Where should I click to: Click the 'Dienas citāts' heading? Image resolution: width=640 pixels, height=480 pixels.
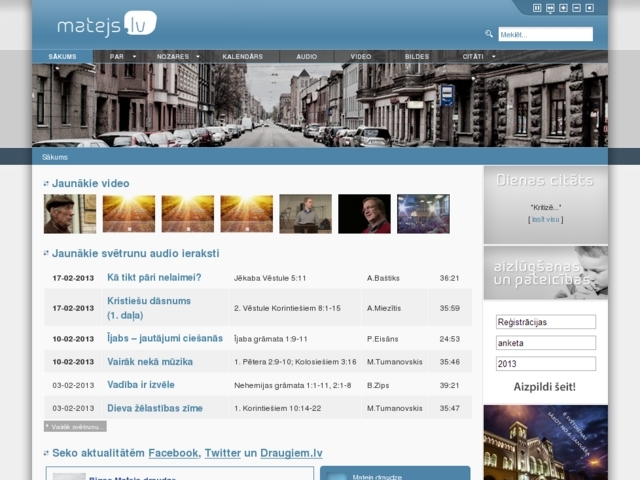click(544, 180)
